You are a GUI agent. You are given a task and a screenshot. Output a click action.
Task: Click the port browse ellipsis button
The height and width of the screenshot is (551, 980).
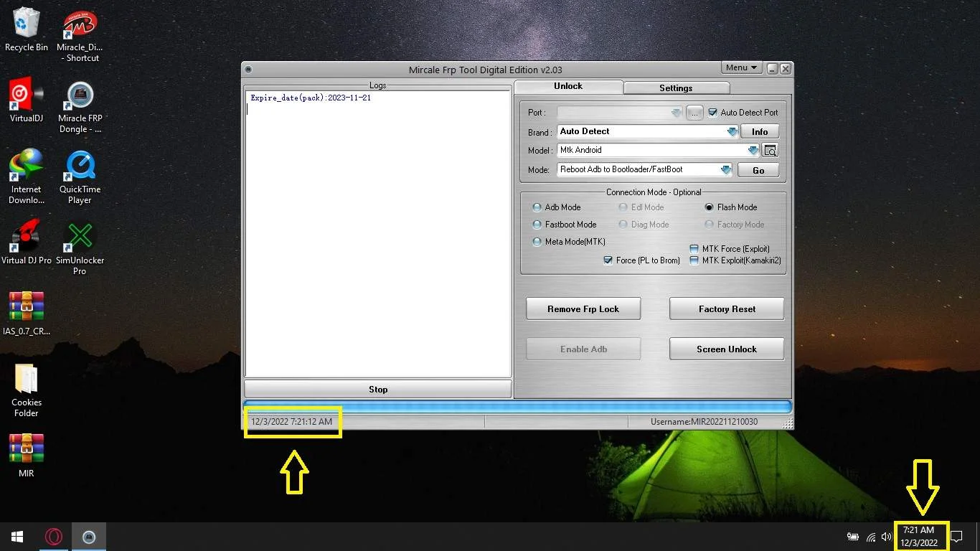click(x=694, y=113)
